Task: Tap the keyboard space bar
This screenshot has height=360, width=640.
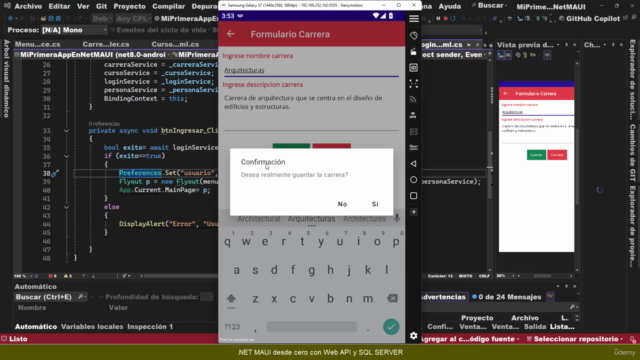Action: (311, 327)
